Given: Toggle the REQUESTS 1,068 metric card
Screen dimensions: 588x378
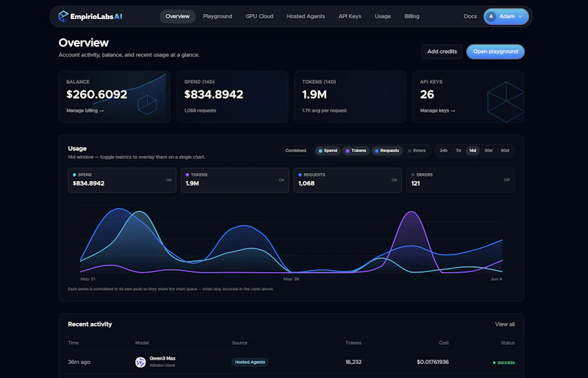Looking at the screenshot, I should click(x=348, y=180).
